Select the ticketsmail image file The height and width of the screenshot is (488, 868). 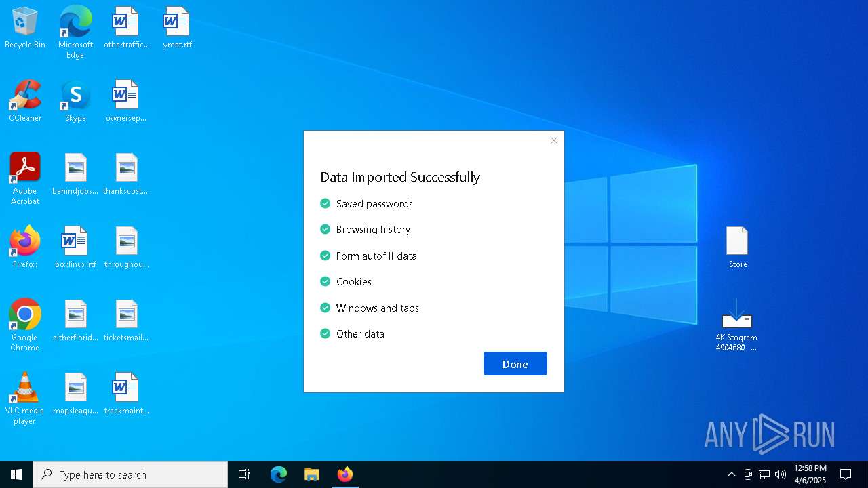[126, 321]
